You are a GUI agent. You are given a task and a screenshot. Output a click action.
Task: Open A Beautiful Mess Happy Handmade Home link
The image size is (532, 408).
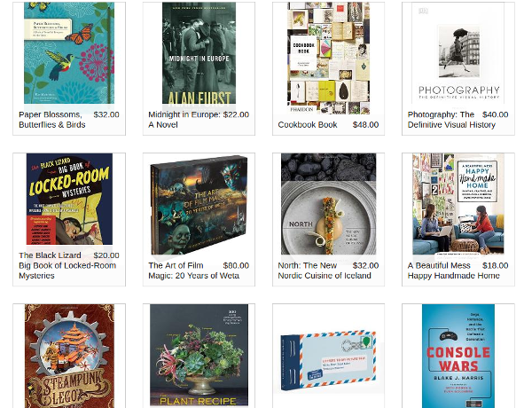(x=454, y=271)
